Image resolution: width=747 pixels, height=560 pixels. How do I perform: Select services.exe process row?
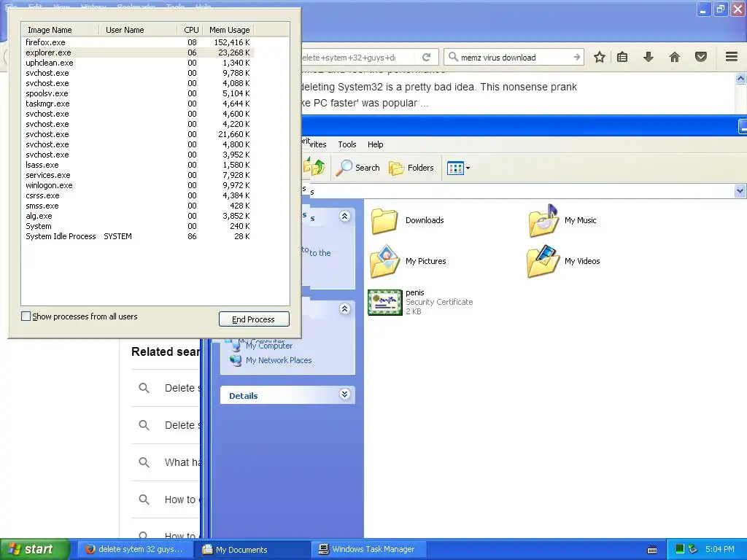[138, 175]
